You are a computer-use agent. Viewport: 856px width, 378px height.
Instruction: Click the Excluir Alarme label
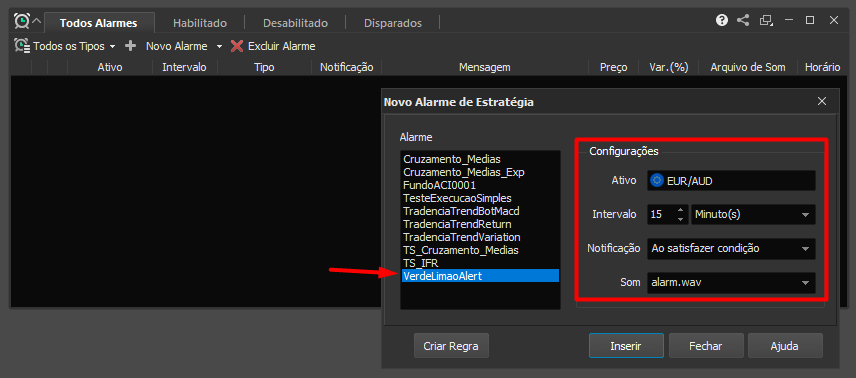pos(282,46)
